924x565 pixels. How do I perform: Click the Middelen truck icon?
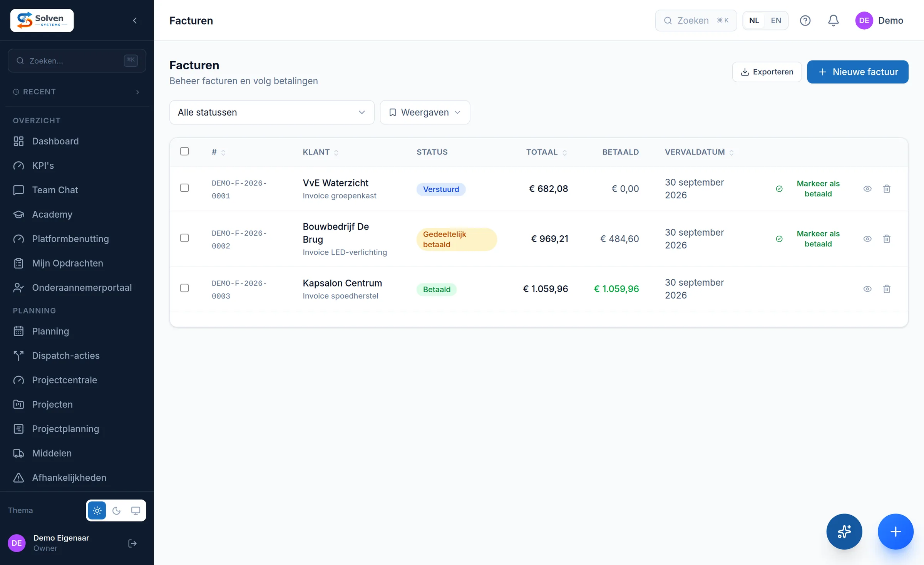click(x=18, y=453)
